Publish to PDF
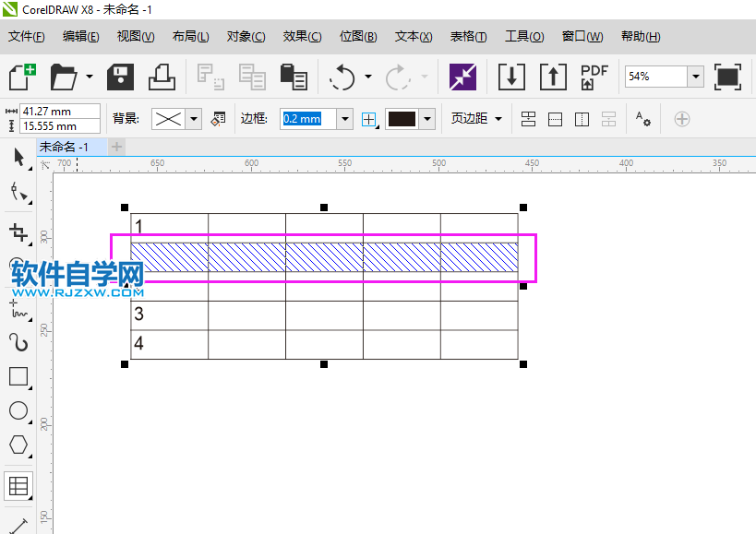The width and height of the screenshot is (756, 534). (594, 77)
